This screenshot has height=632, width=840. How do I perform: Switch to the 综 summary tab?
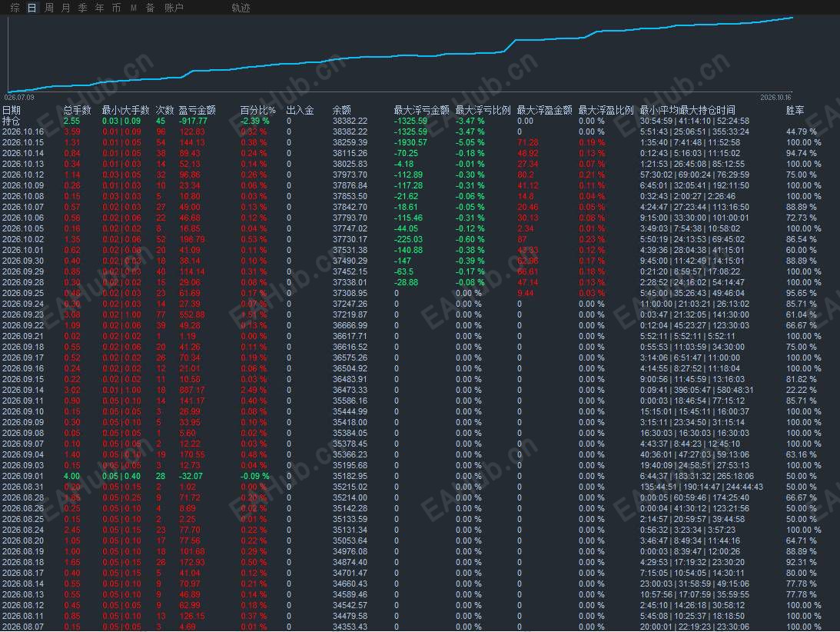pos(15,8)
